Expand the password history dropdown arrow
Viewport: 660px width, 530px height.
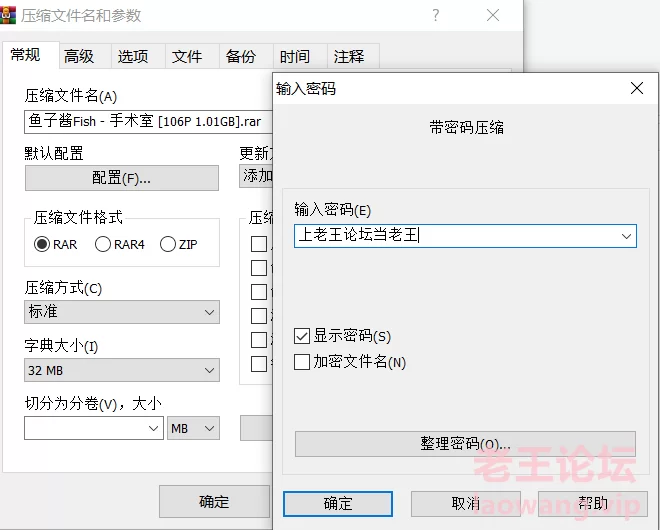pos(626,236)
